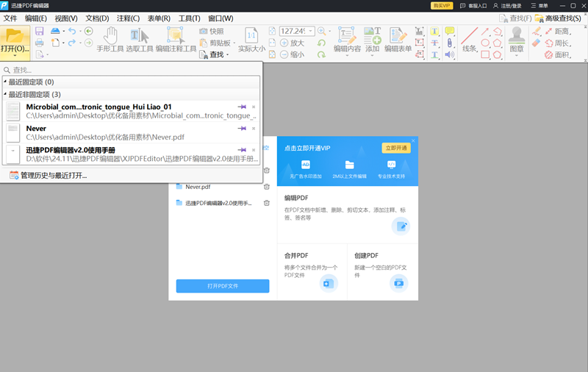The height and width of the screenshot is (372, 588).
Task: Expand the 图章 stamp dropdown arrow
Action: pos(517,55)
